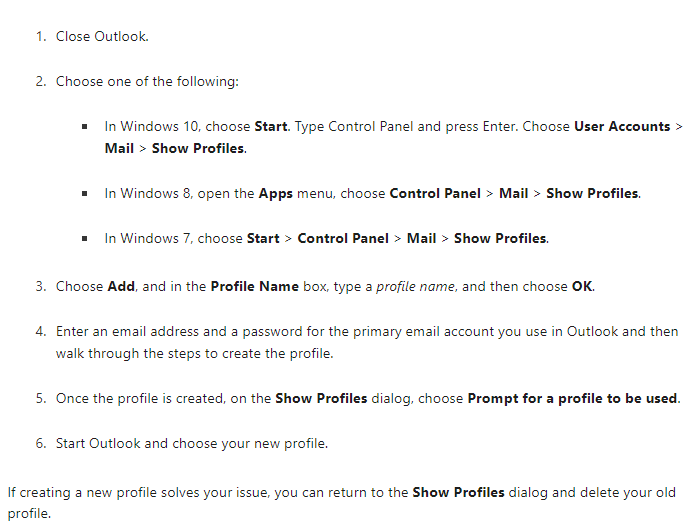The image size is (694, 529).
Task: Click 'Control Panel' in the Windows 7 bullet
Action: (x=343, y=239)
